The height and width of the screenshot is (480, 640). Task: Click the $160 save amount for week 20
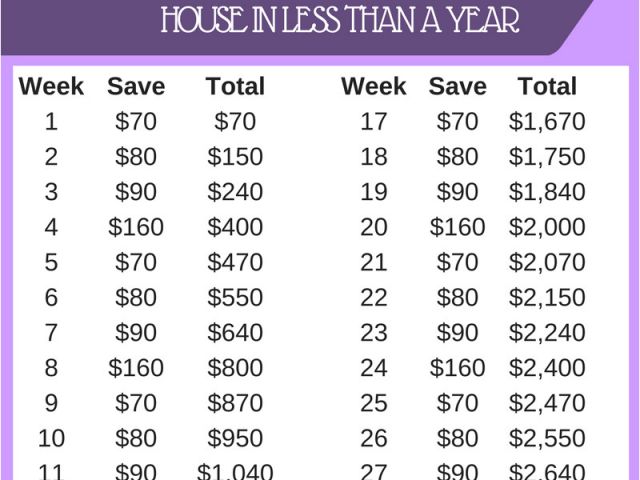(457, 227)
